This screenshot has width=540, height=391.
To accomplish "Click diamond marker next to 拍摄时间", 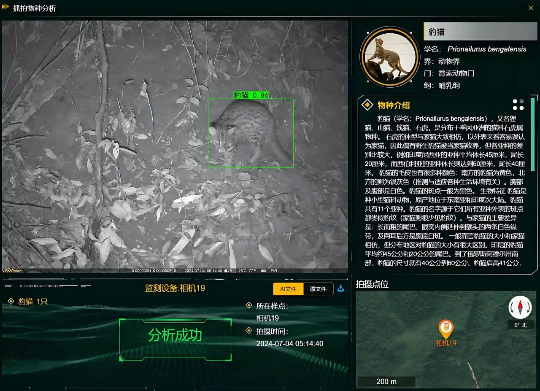I will [x=249, y=331].
